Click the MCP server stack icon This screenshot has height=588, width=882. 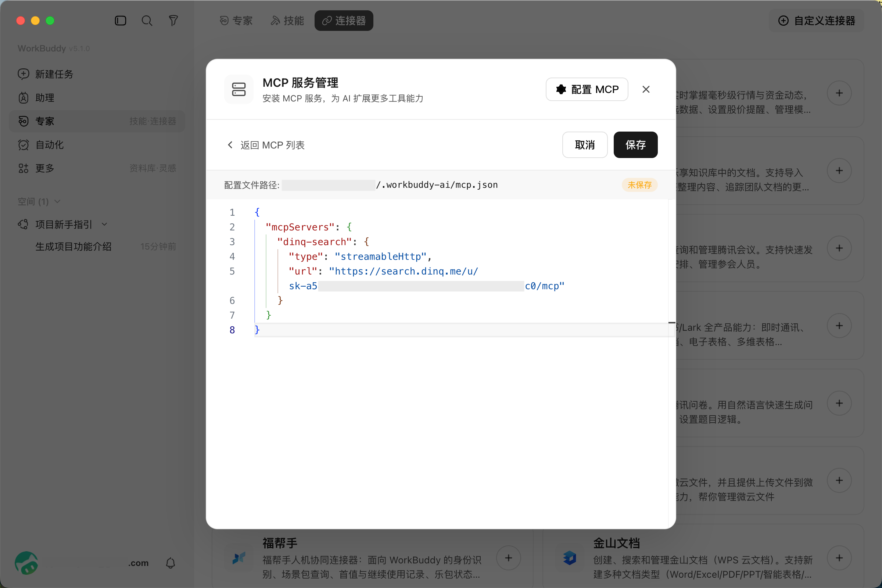point(239,89)
